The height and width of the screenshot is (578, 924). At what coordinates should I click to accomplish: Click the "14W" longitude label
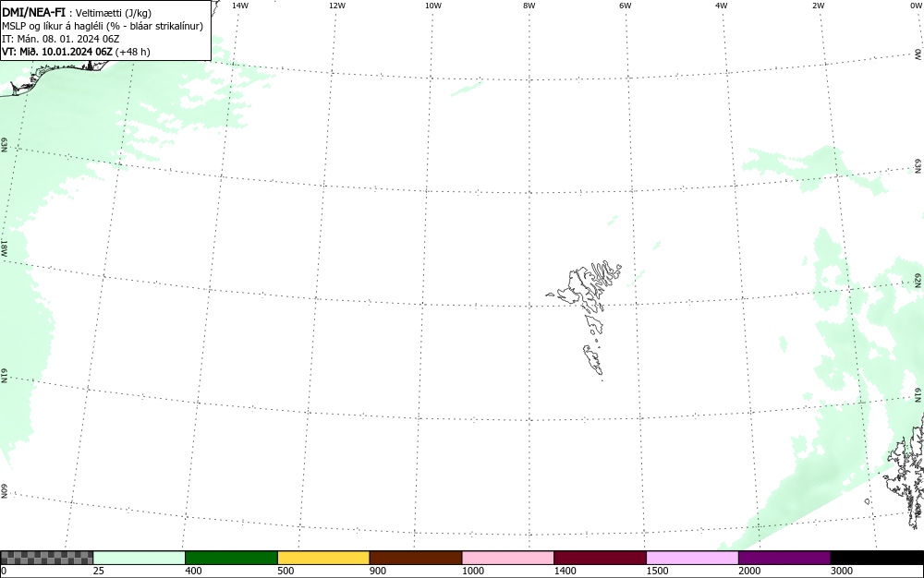[x=240, y=6]
